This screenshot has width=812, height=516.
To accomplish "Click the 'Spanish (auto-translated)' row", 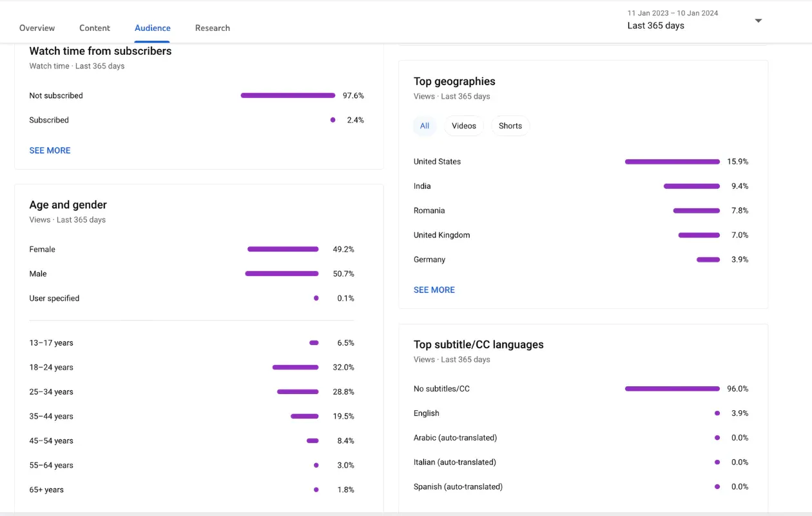I will 581,486.
